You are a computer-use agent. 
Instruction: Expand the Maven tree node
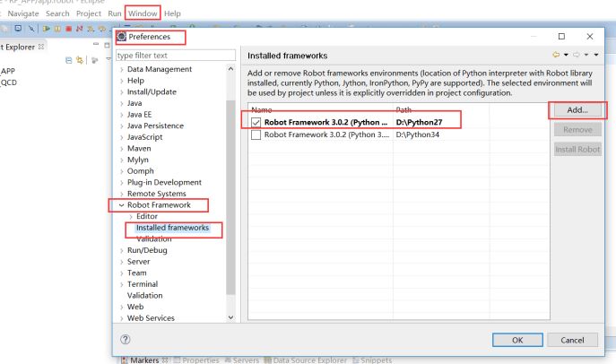121,149
